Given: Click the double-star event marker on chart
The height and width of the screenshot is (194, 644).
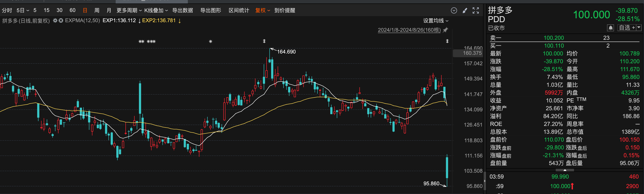Looking at the screenshot, I should pyautogui.click(x=142, y=42).
